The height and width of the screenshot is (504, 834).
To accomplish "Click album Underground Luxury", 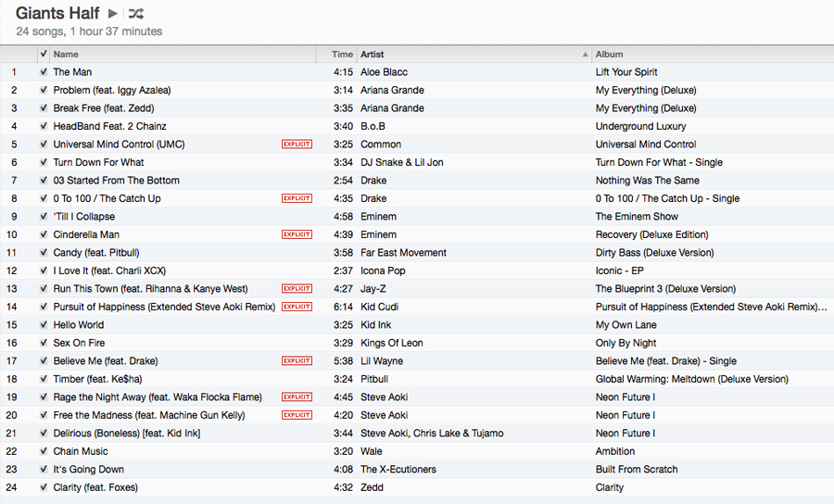I will (x=641, y=126).
